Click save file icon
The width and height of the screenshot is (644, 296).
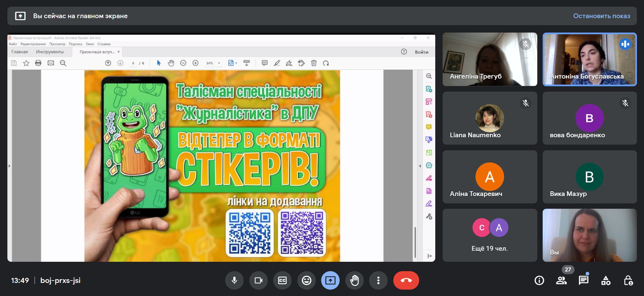click(x=14, y=63)
